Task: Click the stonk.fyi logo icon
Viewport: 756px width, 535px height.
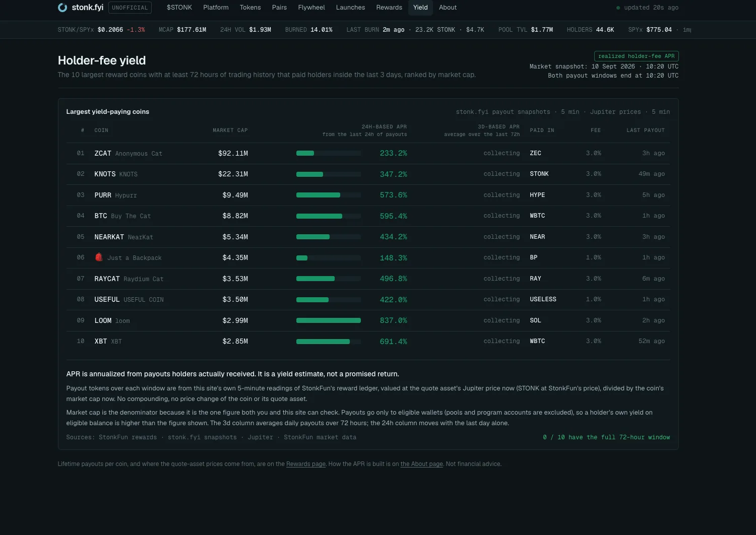Action: point(62,8)
